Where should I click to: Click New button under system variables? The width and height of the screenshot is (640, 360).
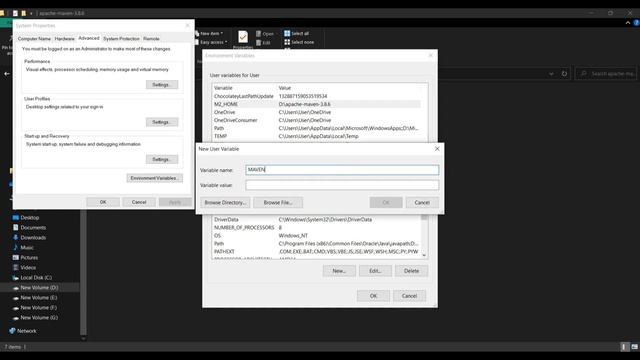tap(339, 271)
